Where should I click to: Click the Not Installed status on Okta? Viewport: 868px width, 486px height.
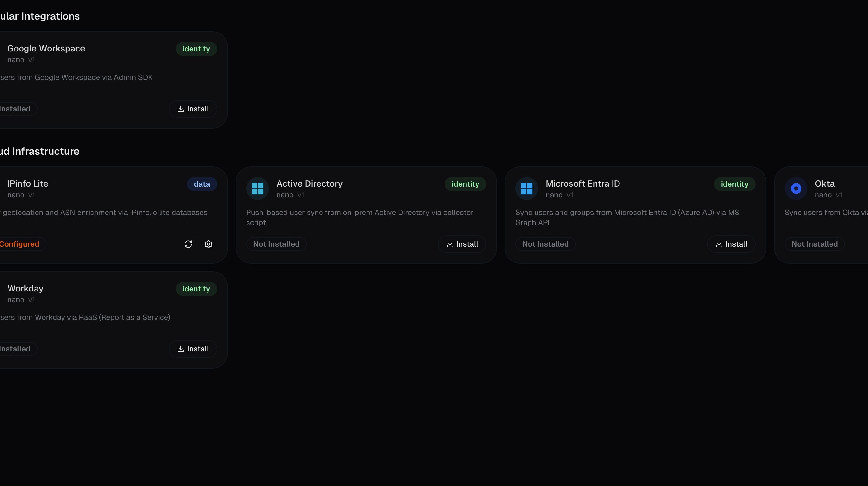click(x=814, y=244)
